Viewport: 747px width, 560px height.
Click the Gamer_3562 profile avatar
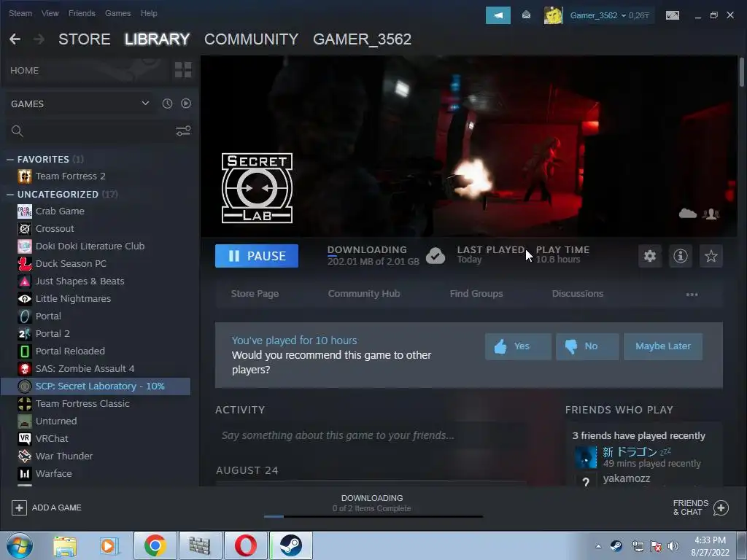pyautogui.click(x=553, y=16)
